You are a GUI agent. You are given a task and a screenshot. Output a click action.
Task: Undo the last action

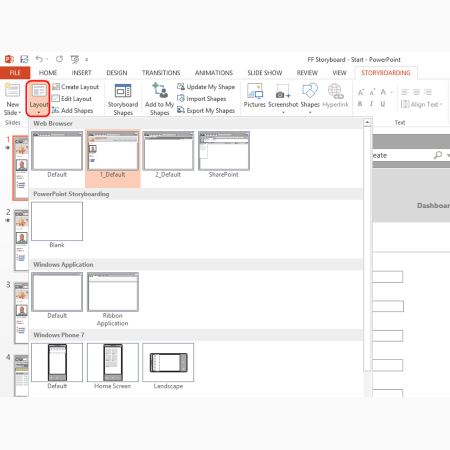pos(39,59)
